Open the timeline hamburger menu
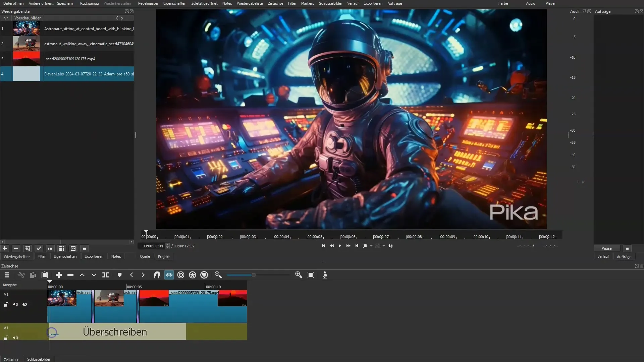Image resolution: width=644 pixels, height=362 pixels. (x=7, y=275)
